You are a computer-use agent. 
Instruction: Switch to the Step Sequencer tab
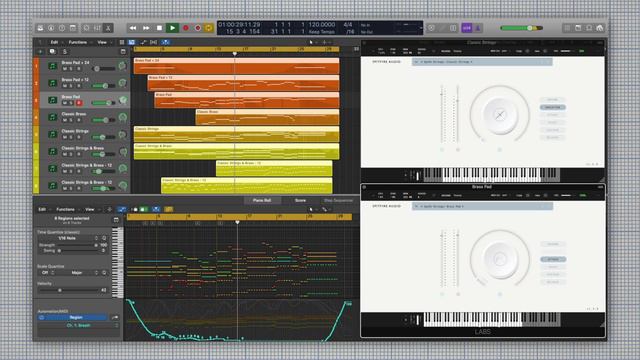coord(338,200)
